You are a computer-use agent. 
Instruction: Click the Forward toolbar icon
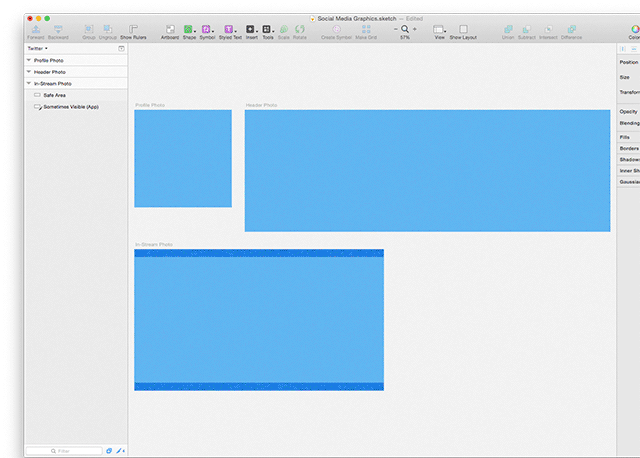point(36,29)
